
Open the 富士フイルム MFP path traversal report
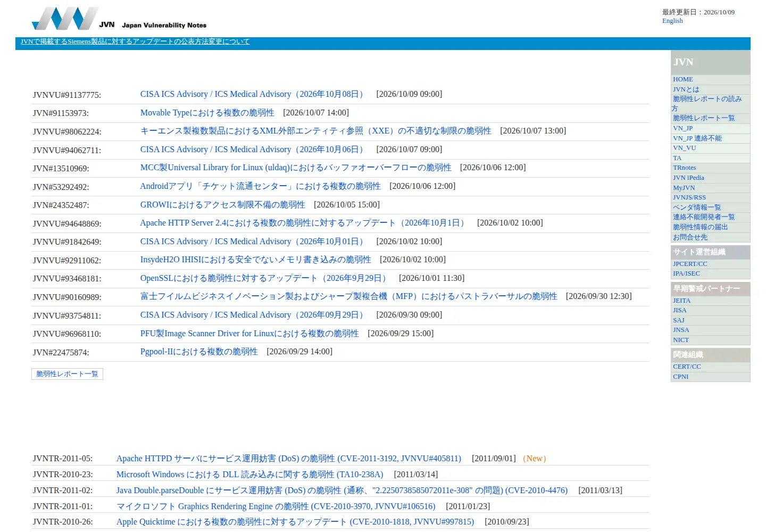(348, 296)
